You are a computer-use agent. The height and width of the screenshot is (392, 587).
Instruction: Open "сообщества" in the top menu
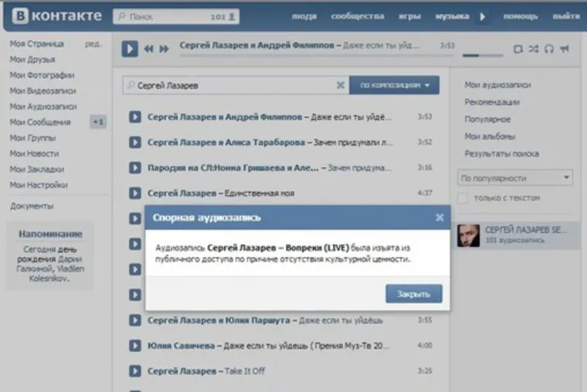(x=357, y=16)
